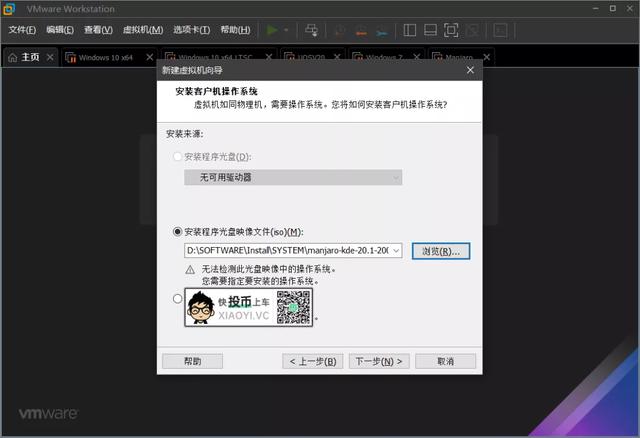Click the < 上一步(B) back button

(313, 361)
